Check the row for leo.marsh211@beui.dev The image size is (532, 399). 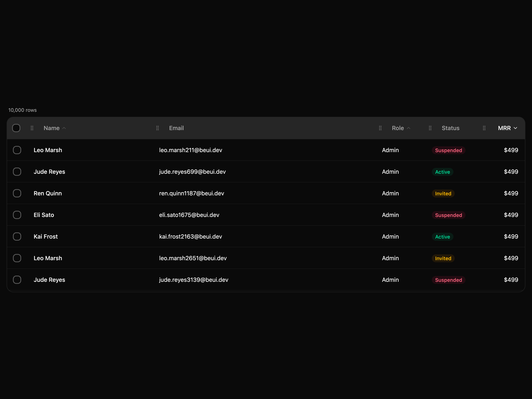pos(17,150)
